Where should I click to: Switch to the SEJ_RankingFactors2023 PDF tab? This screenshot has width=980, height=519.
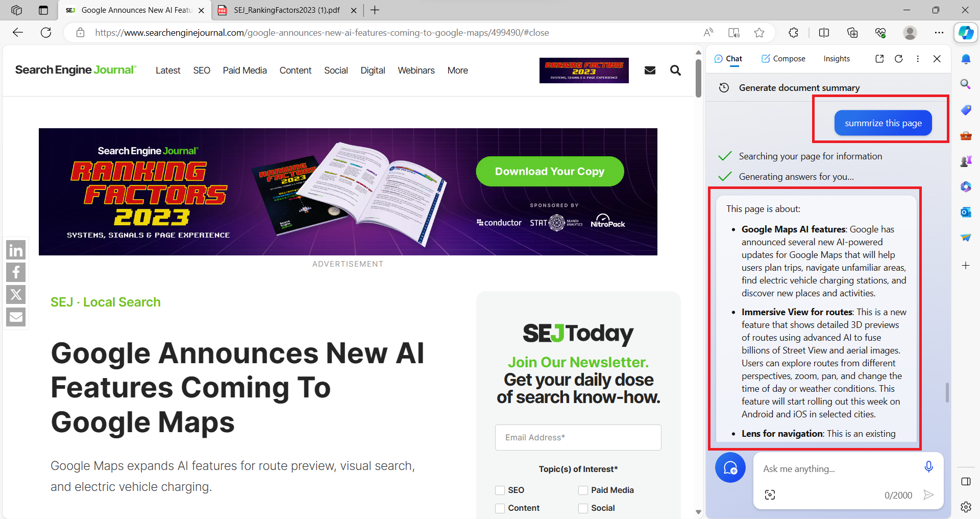[286, 10]
